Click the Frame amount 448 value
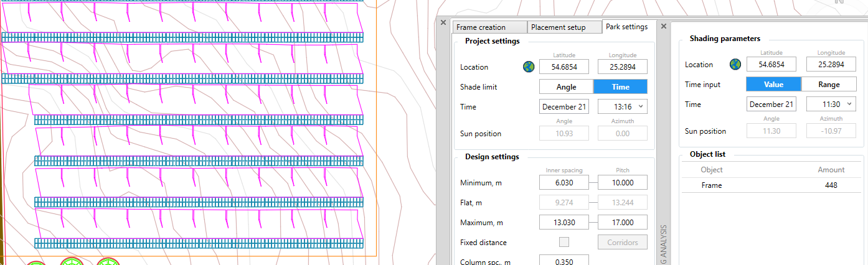The height and width of the screenshot is (265, 868). 831,185
